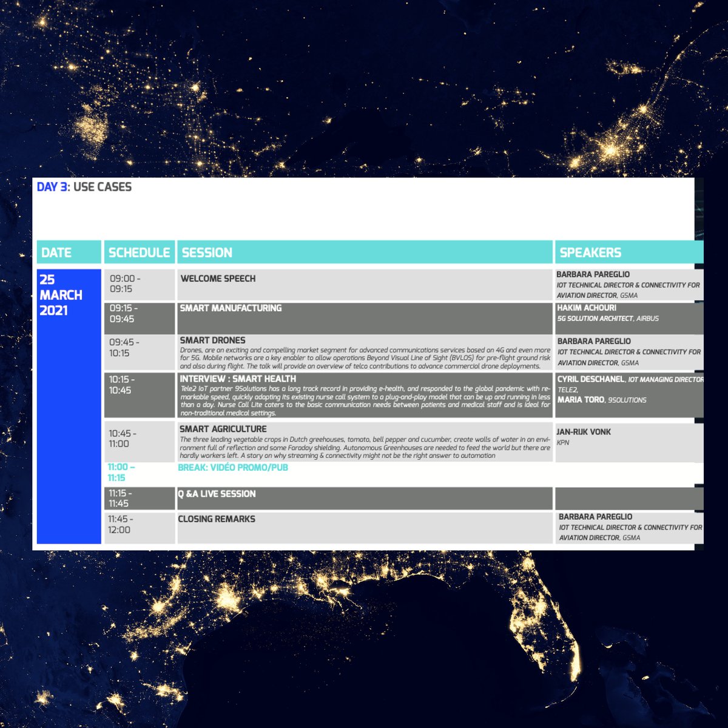
Task: Select the DATE column header
Action: point(58,252)
